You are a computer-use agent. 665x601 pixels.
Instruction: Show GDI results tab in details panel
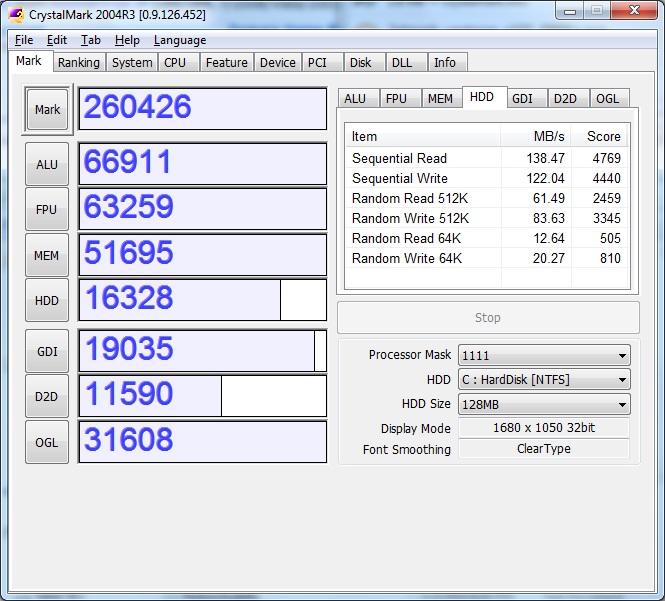point(526,98)
